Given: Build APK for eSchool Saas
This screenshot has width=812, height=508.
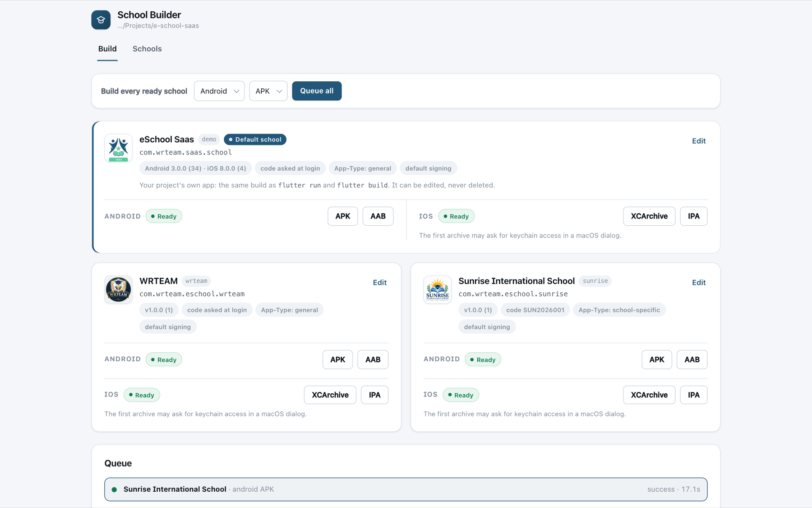Looking at the screenshot, I should [342, 216].
